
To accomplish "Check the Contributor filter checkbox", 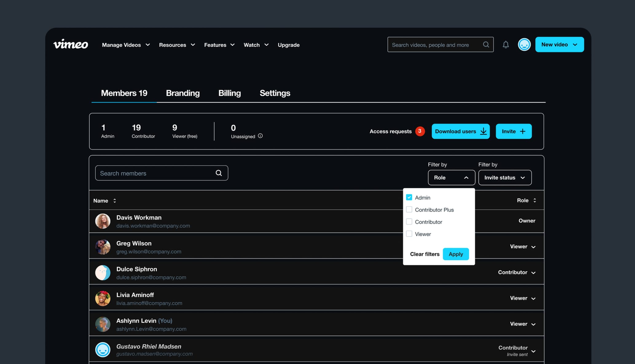I will point(409,221).
